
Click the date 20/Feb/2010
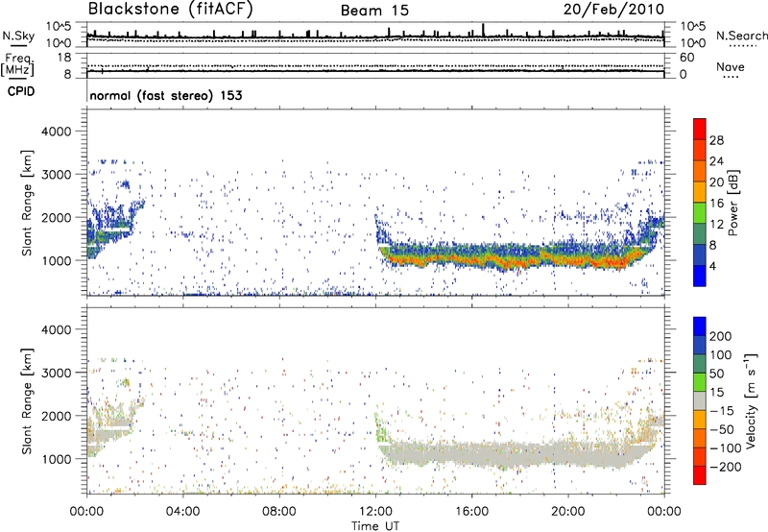613,9
